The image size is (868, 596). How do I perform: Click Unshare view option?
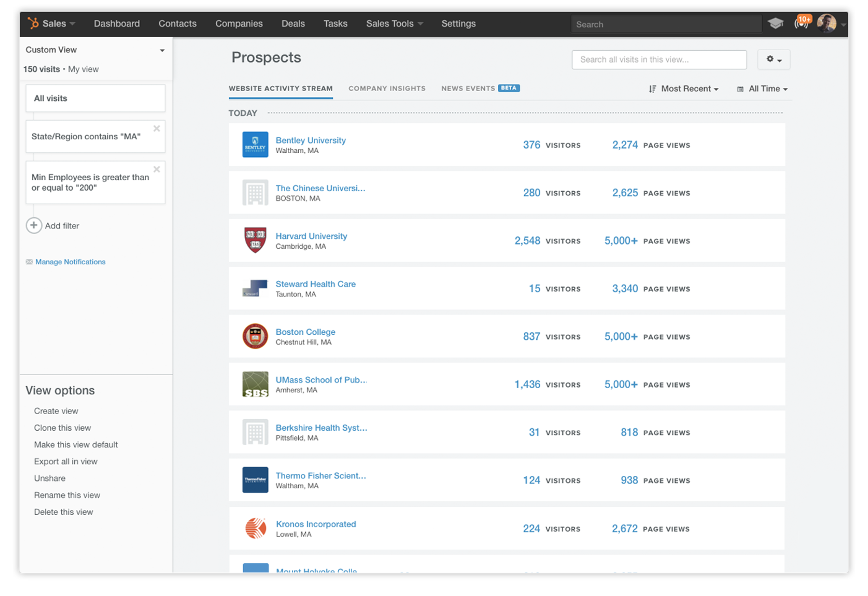click(49, 478)
